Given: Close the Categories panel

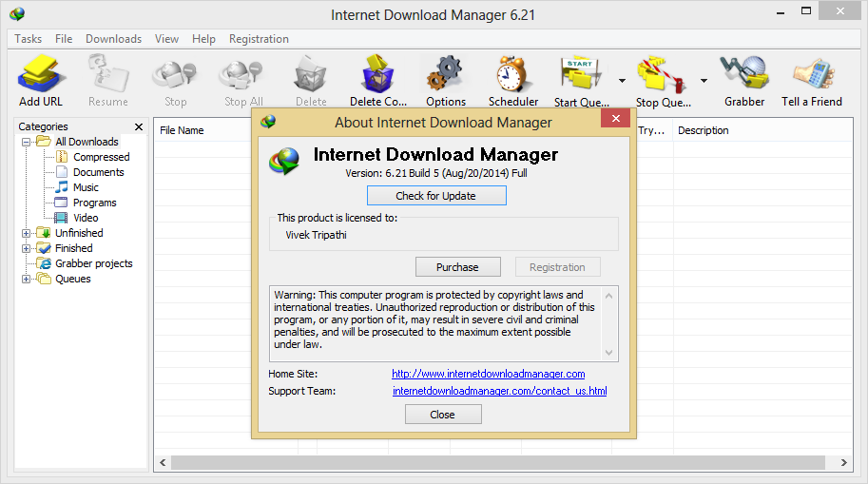Looking at the screenshot, I should (139, 126).
